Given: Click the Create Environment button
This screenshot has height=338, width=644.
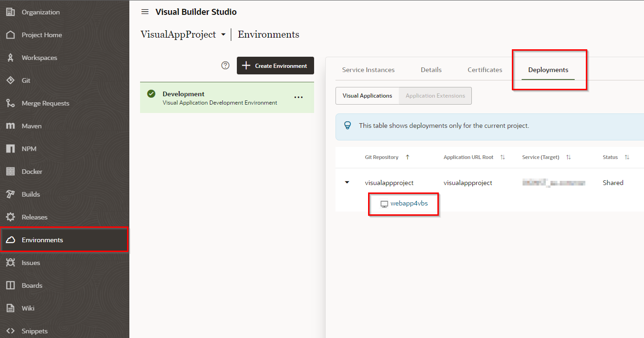Looking at the screenshot, I should click(275, 66).
